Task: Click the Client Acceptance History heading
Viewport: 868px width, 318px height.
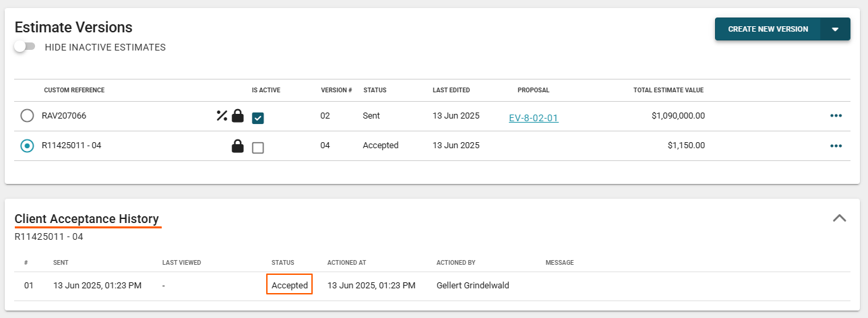Action: [87, 219]
